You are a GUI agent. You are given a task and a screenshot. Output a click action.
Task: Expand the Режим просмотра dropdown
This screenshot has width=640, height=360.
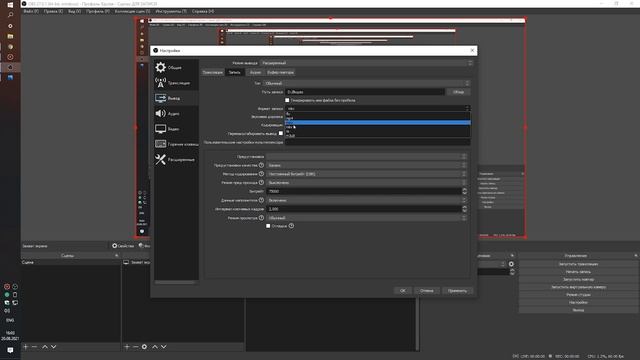point(366,218)
